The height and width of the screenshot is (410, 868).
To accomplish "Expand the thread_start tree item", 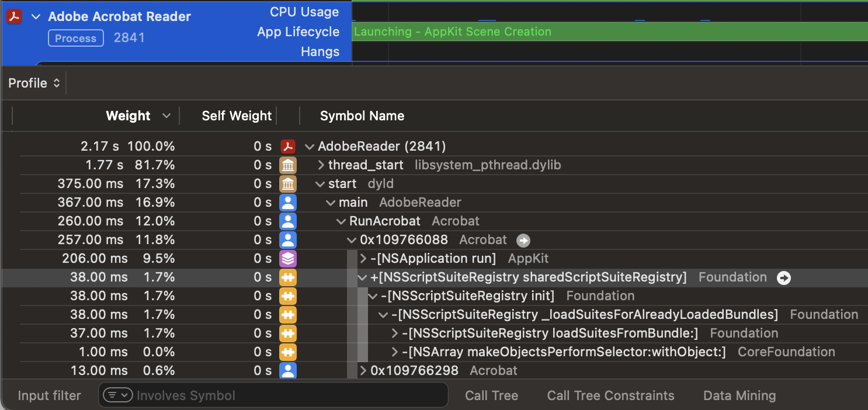I will 321,165.
